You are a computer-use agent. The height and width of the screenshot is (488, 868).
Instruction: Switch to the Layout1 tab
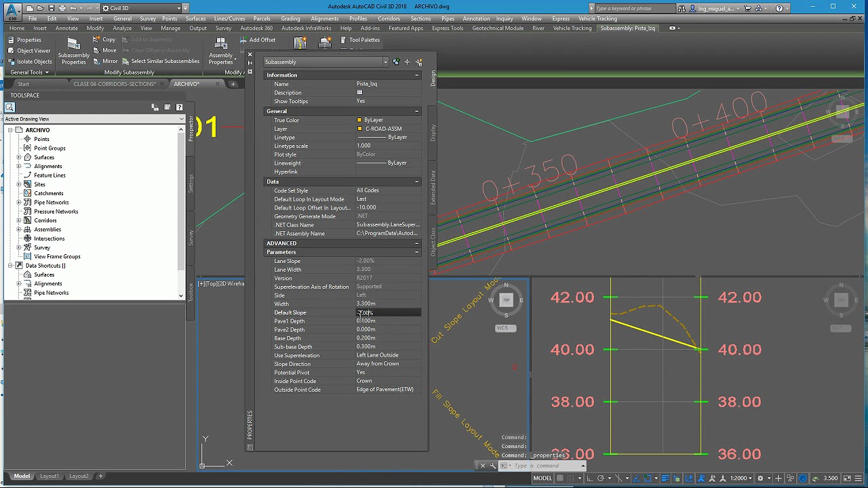coord(50,476)
